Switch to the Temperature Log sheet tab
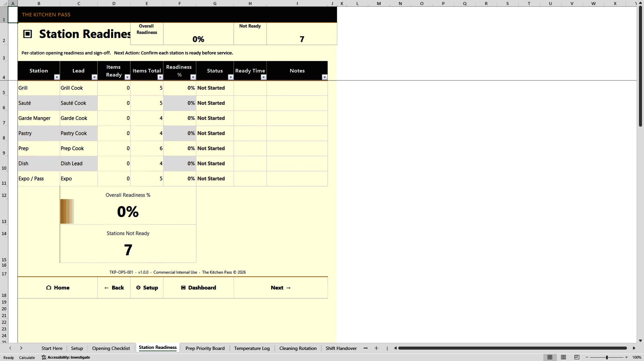644x361 pixels. [252, 348]
